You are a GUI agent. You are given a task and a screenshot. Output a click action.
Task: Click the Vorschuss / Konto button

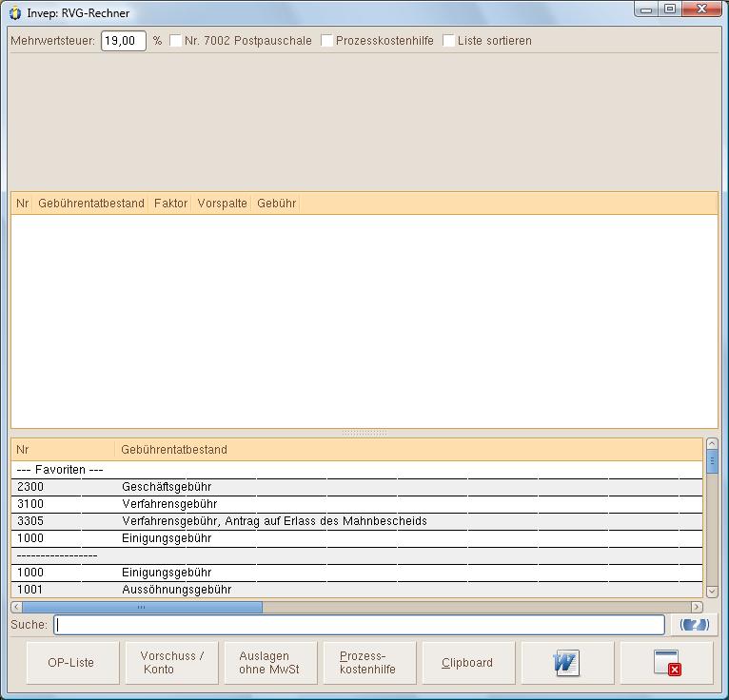(171, 663)
